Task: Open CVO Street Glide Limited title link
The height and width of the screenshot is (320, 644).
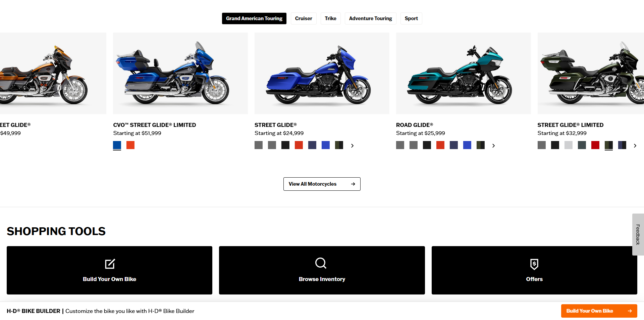Action: 155,125
